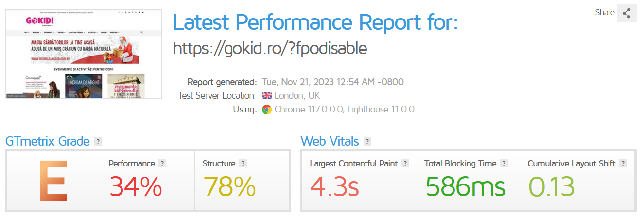Click the GTmetrix Grade heading
Image resolution: width=644 pixels, height=222 pixels.
[47, 142]
